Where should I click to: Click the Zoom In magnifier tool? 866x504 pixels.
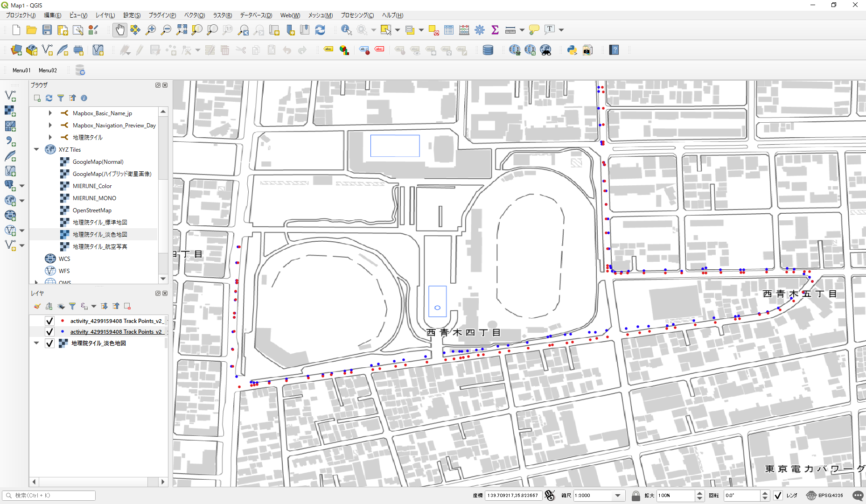(151, 30)
